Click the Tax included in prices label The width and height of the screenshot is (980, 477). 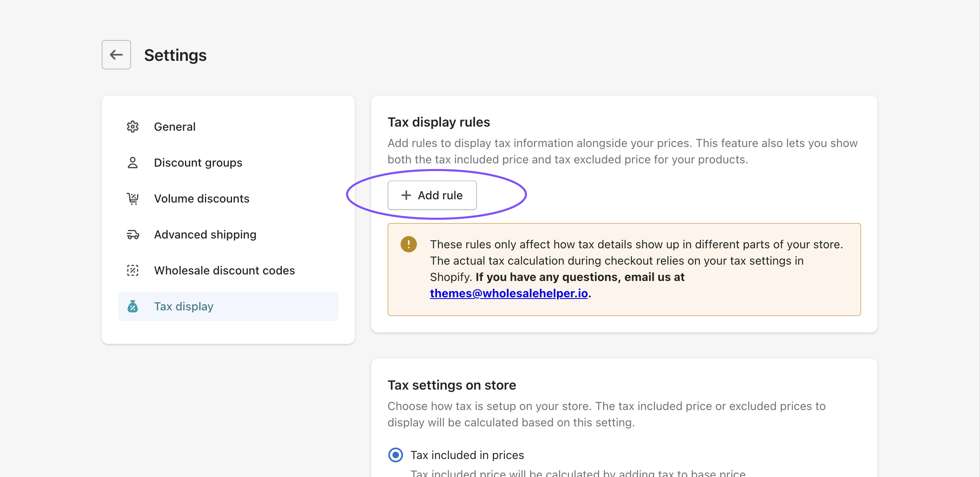467,455
